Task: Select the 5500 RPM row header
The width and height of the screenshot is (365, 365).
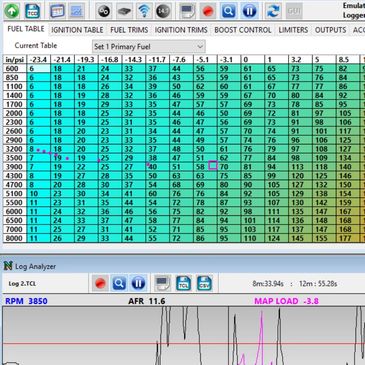Action: point(15,203)
